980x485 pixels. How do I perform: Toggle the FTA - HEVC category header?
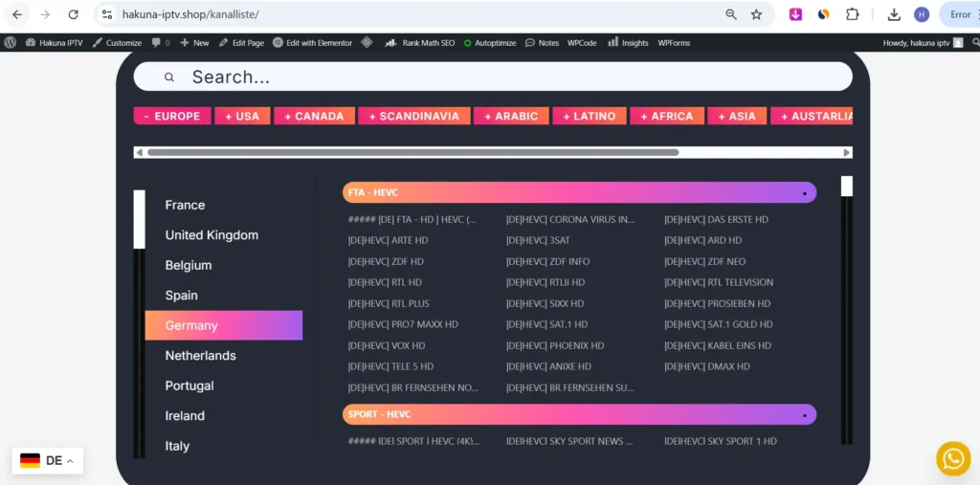click(x=579, y=192)
